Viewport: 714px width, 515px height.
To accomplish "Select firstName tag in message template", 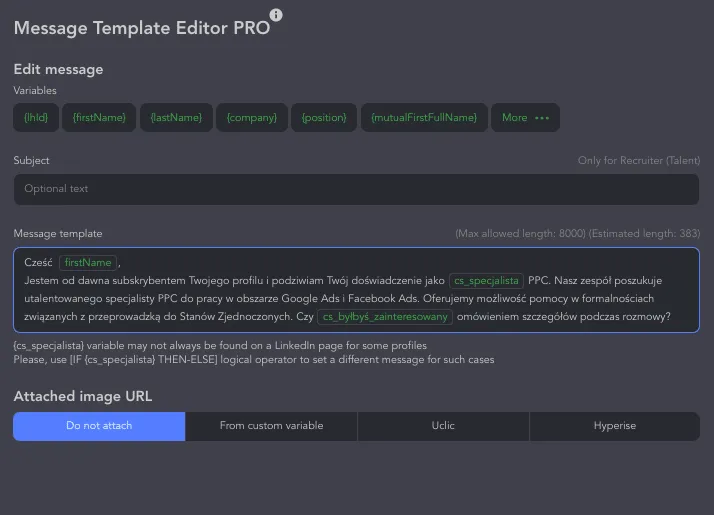I will coord(88,263).
